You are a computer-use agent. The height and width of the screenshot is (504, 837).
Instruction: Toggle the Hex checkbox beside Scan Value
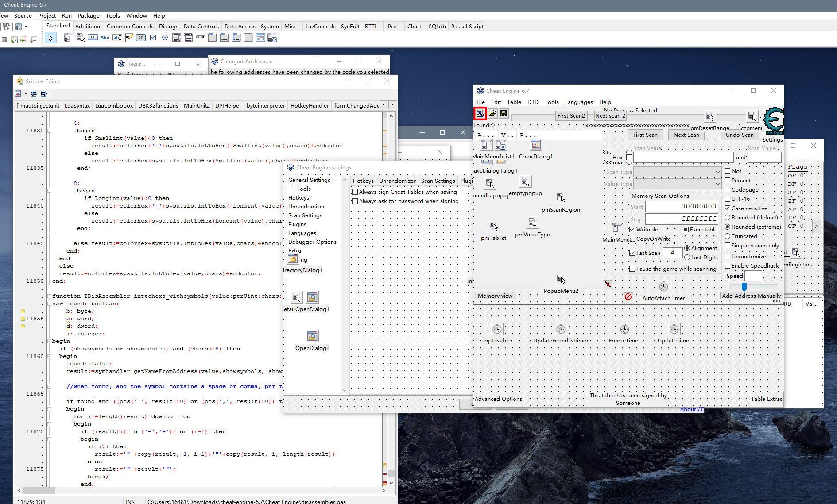[629, 158]
